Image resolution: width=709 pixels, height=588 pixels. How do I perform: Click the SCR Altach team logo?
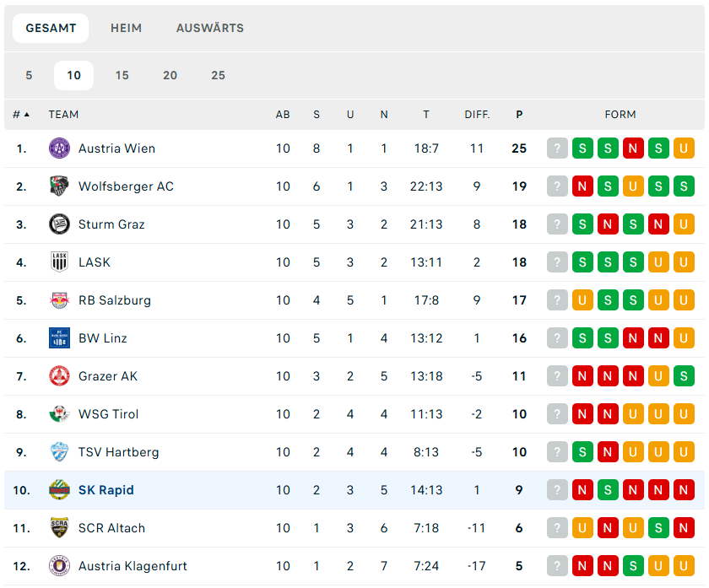pos(59,528)
